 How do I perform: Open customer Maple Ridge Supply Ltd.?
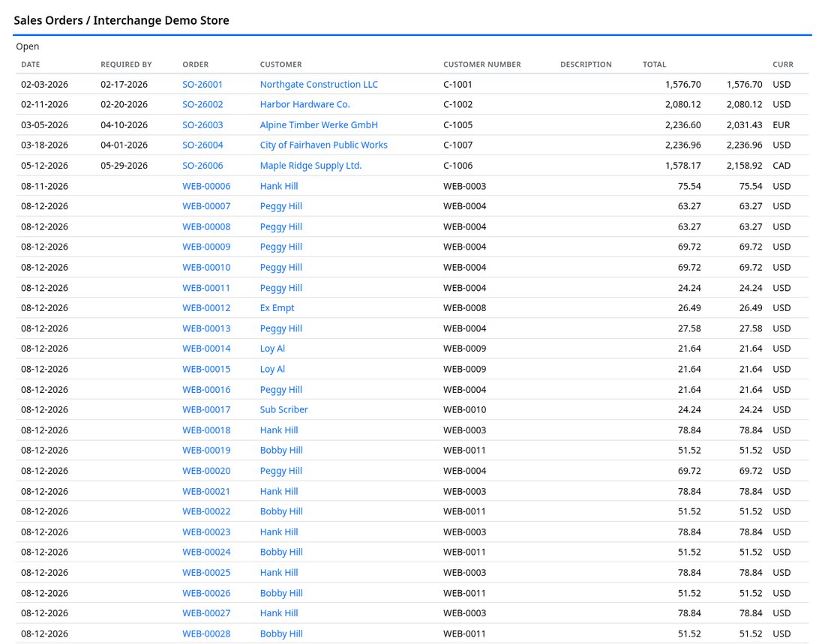click(311, 165)
